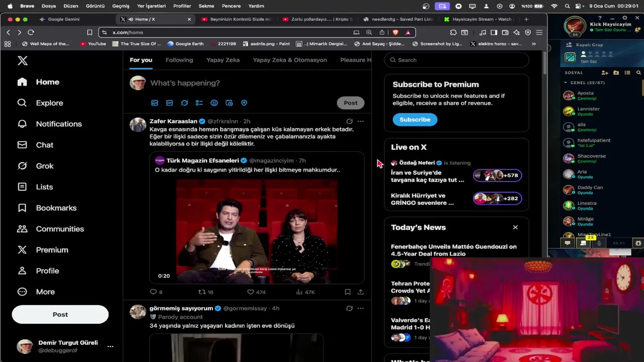Open Lists in X sidebar

point(35,187)
